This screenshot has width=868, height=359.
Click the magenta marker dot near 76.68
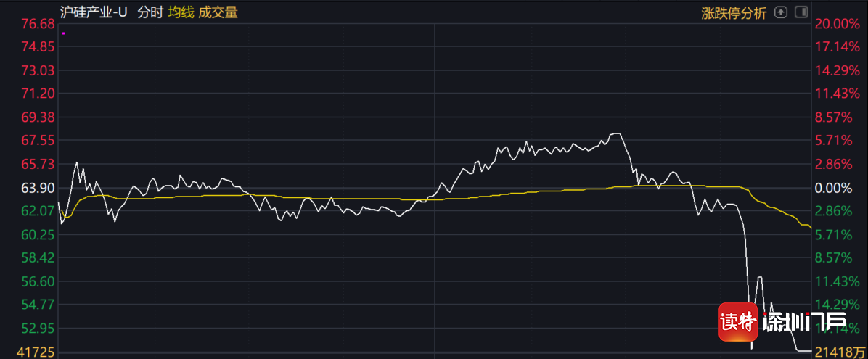64,33
